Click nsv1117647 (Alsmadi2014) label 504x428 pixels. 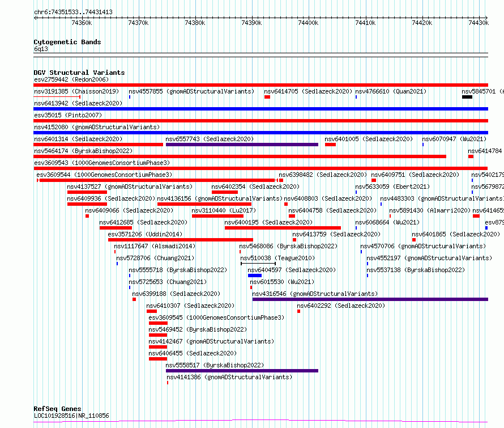click(154, 246)
